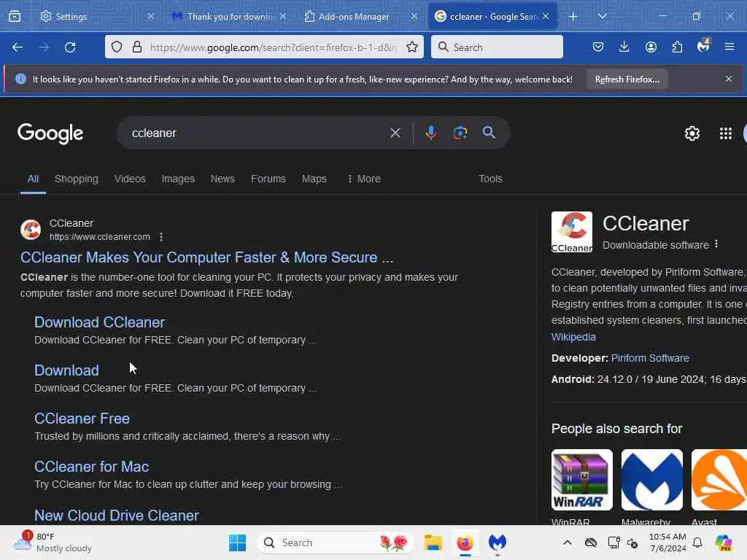This screenshot has height=560, width=747.
Task: Open Google quick settings gear
Action: point(692,133)
